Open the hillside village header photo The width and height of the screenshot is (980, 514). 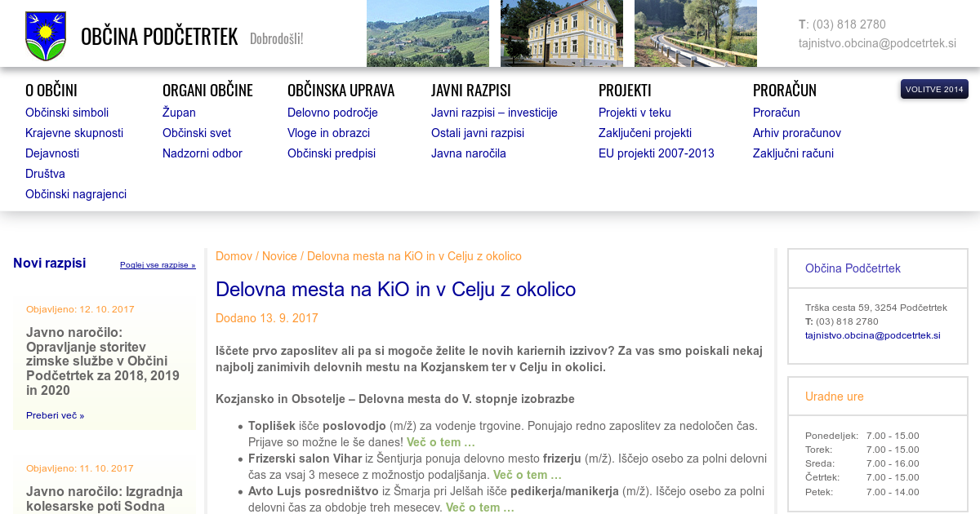tap(427, 33)
